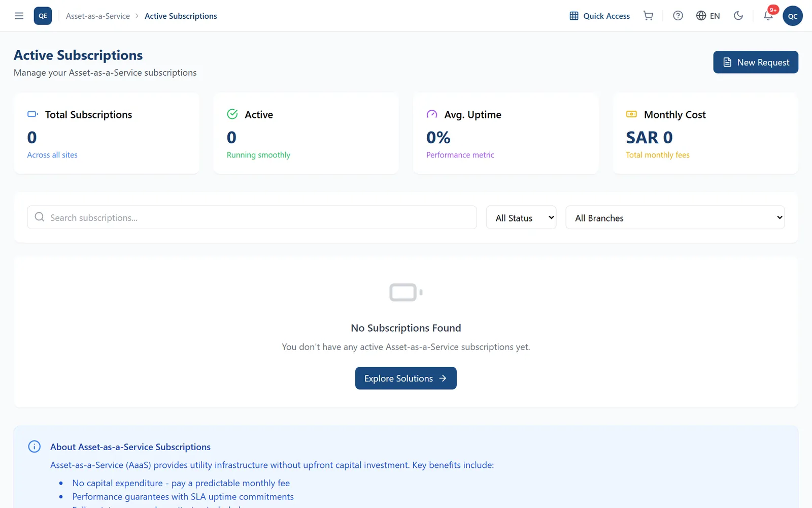The image size is (812, 508).
Task: Go to Asset-as-a-Service breadcrumb
Action: (x=98, y=16)
